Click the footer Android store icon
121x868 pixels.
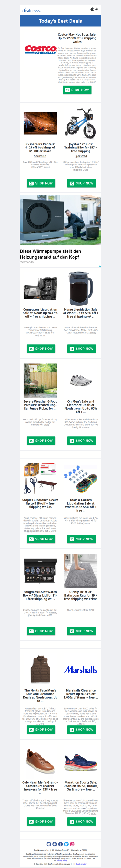pyautogui.click(x=54, y=844)
